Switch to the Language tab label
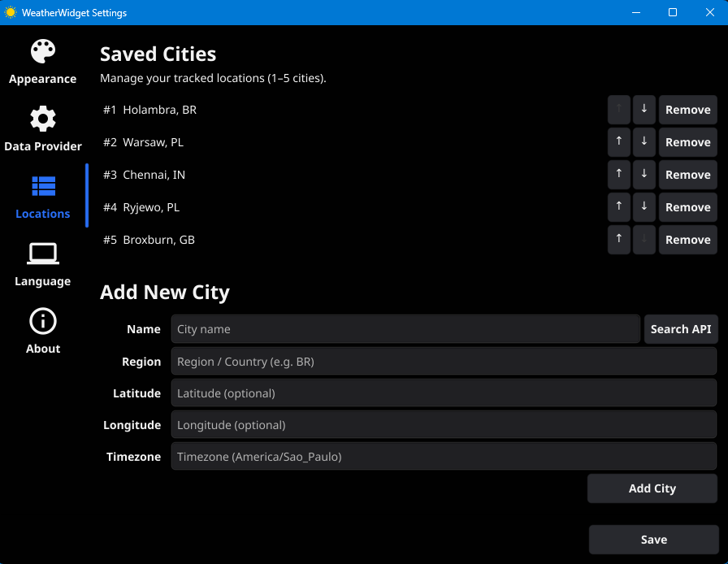This screenshot has width=728, height=564. 43,281
